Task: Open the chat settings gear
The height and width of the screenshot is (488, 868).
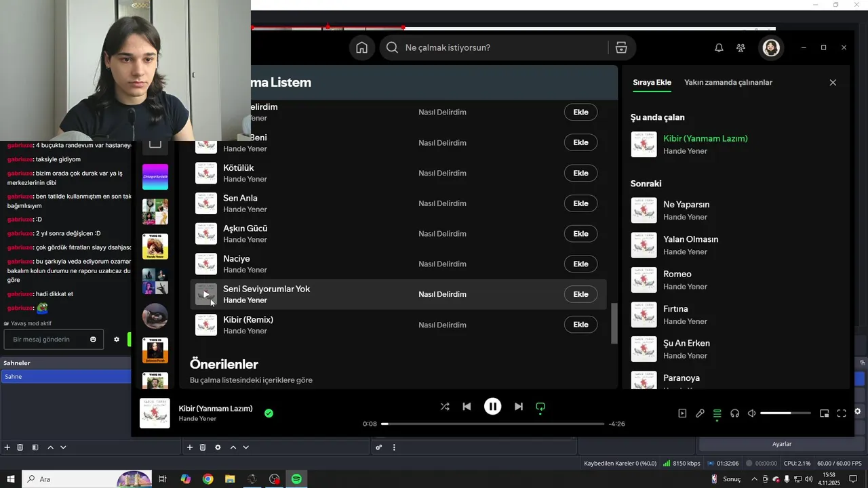Action: [x=116, y=340]
